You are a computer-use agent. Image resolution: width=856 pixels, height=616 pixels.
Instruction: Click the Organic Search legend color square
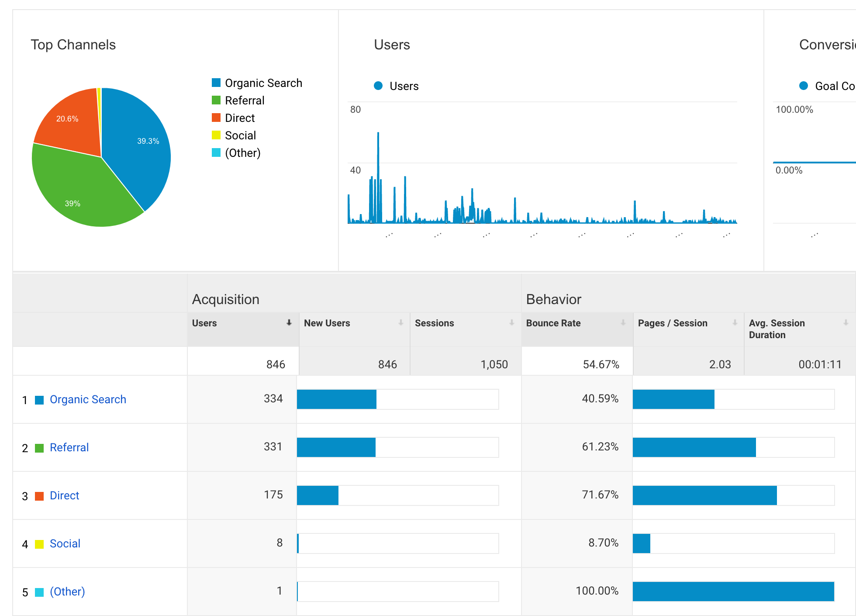[x=216, y=83]
